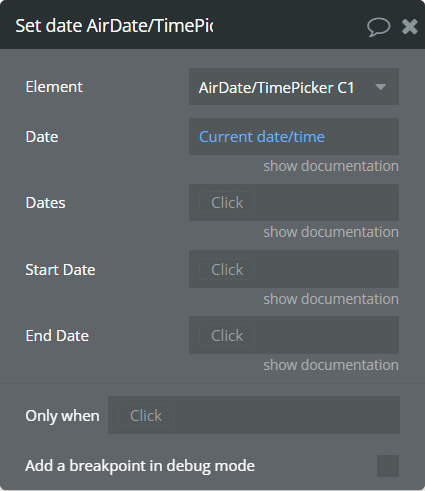Show documentation for the Date field
Screen dimensions: 425x491
pos(331,166)
